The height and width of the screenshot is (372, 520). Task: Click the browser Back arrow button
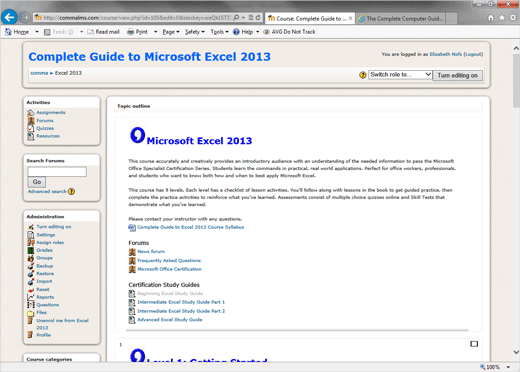pyautogui.click(x=9, y=17)
